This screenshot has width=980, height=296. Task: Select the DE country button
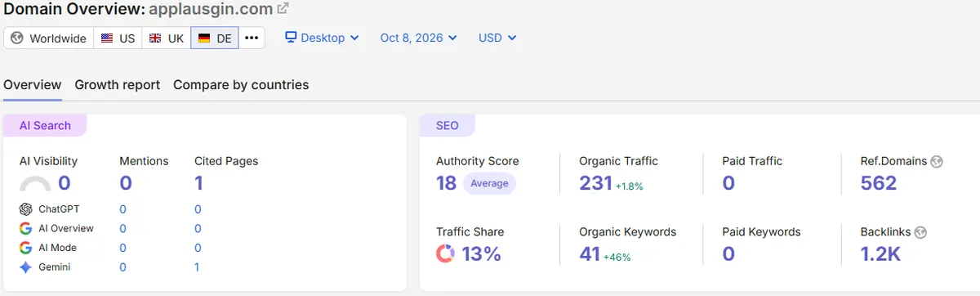pyautogui.click(x=215, y=38)
